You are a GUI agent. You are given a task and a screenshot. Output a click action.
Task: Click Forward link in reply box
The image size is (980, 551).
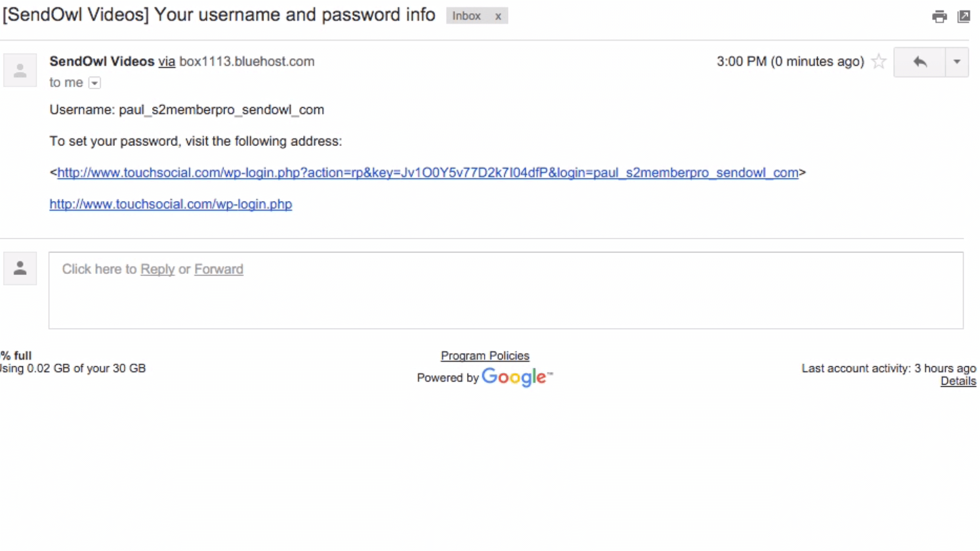[218, 269]
